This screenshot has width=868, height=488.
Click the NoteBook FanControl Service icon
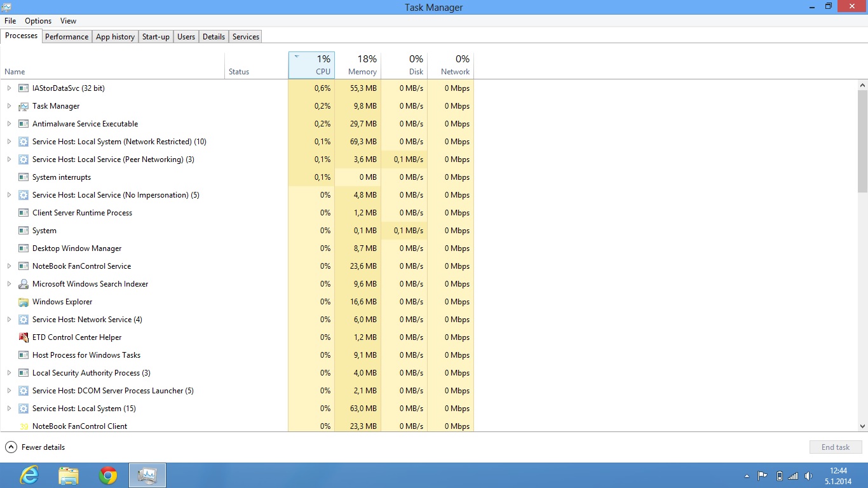[x=24, y=266]
